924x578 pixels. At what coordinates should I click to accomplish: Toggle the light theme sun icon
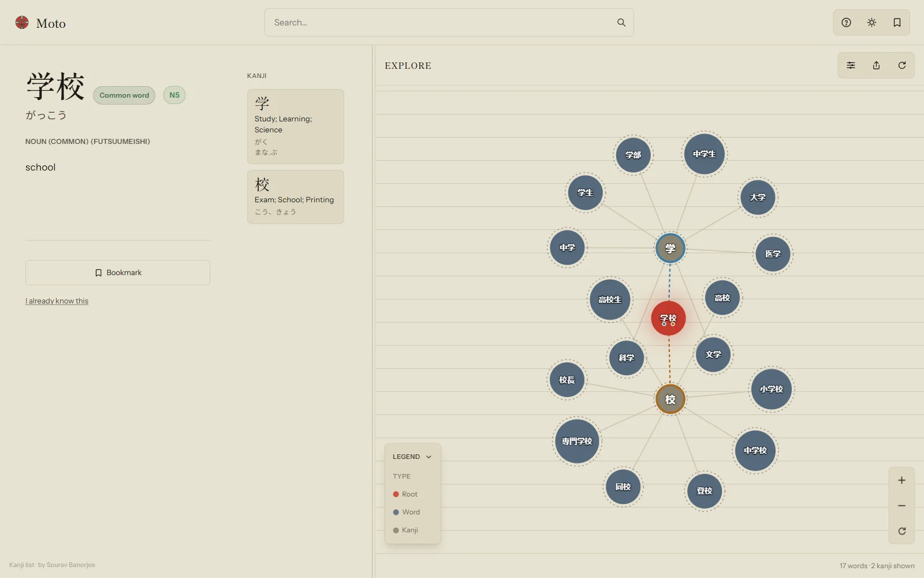point(871,23)
